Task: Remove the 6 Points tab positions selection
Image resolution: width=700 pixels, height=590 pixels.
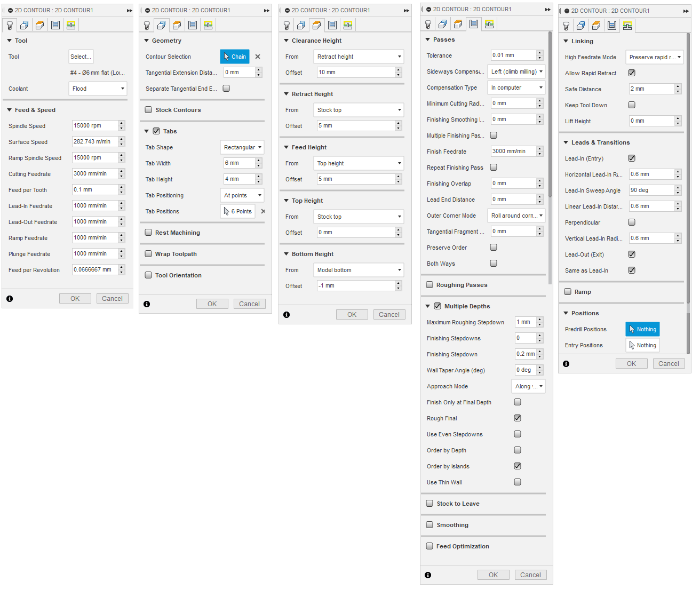Action: [x=262, y=211]
